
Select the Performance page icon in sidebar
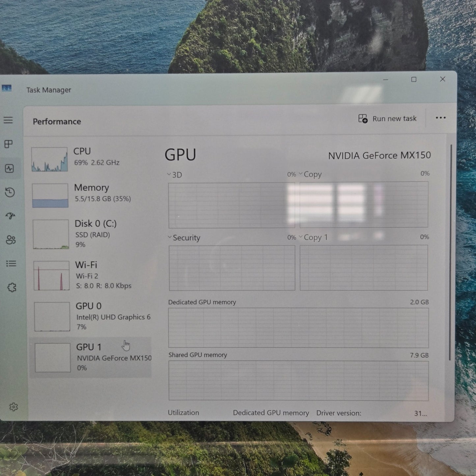(9, 169)
